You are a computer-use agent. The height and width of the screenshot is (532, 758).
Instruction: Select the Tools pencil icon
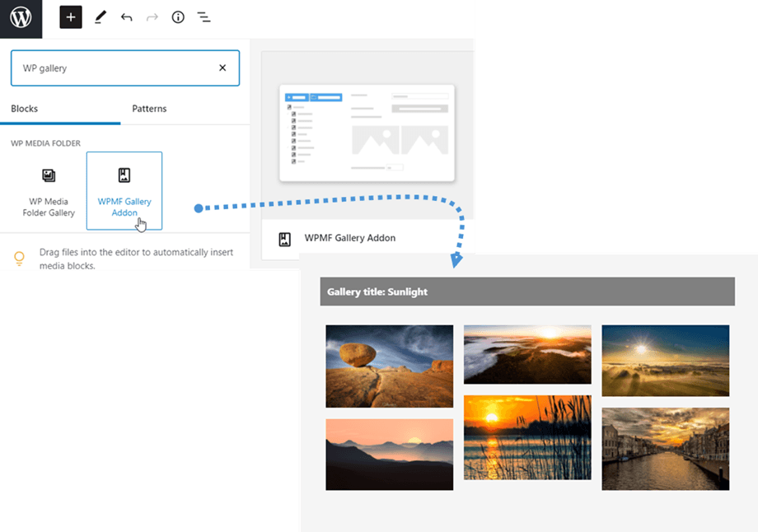(x=100, y=17)
